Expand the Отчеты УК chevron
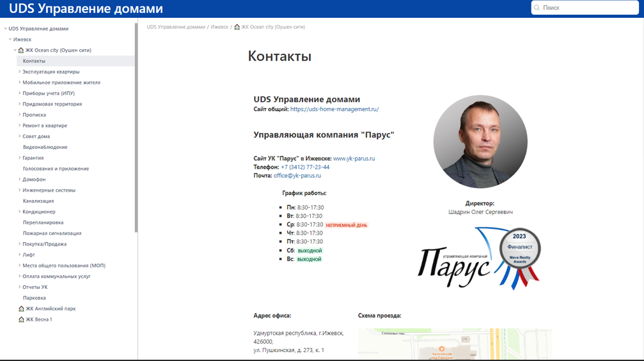644x361 pixels. tap(19, 287)
